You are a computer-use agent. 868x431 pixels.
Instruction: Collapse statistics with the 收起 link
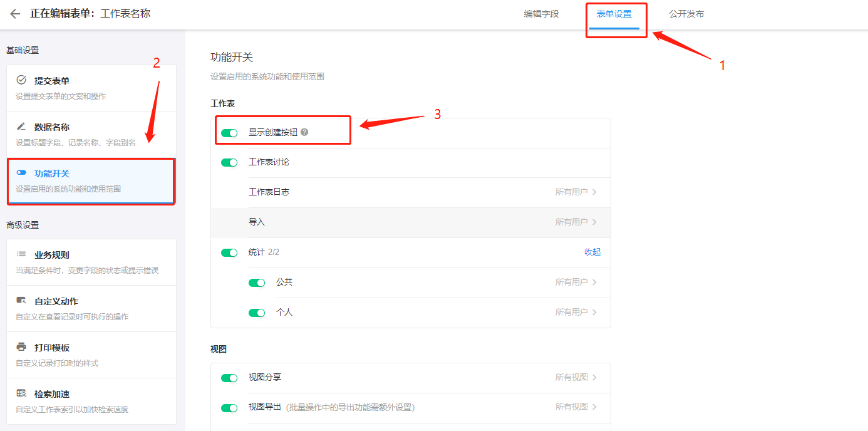tap(592, 252)
